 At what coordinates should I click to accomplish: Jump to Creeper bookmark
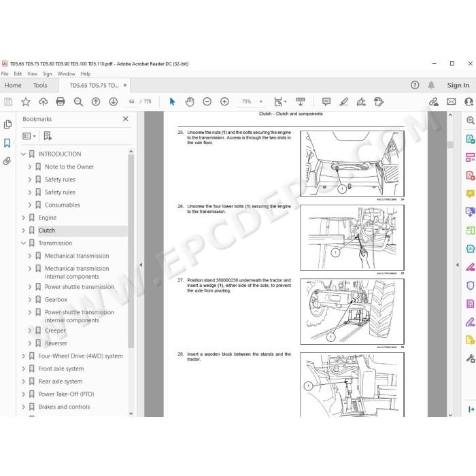coord(55,330)
